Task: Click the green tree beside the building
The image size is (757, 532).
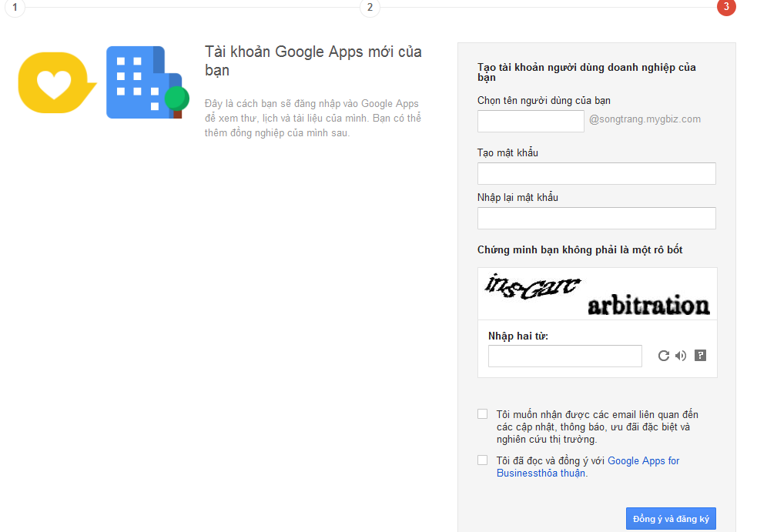Action: tap(177, 99)
